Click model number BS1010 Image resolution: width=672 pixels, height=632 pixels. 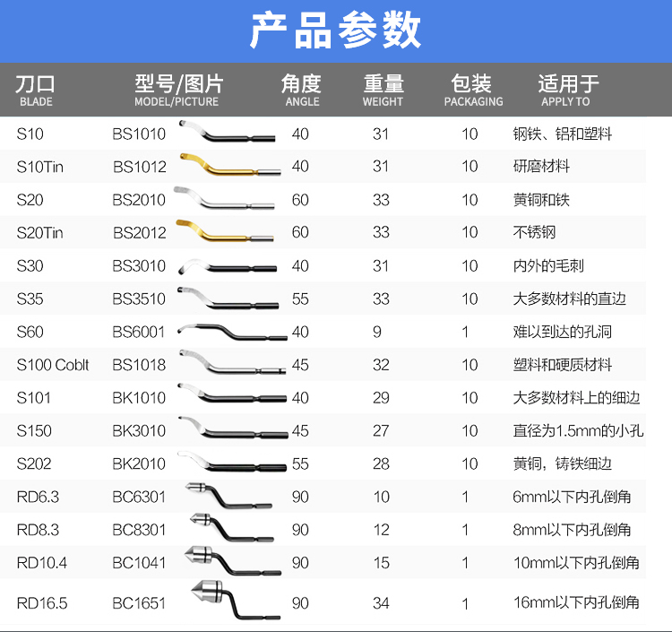pyautogui.click(x=139, y=134)
